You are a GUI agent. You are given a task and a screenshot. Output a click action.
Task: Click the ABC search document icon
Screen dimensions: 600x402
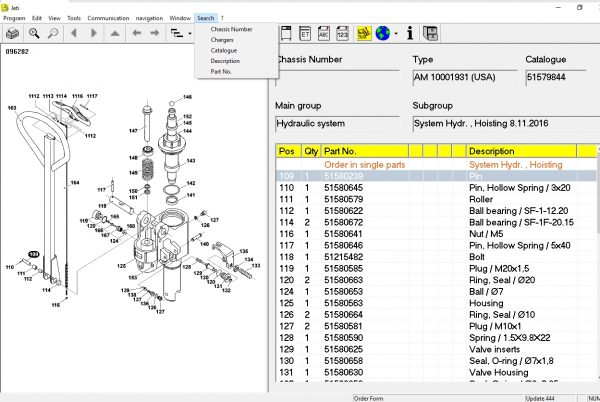click(x=324, y=34)
